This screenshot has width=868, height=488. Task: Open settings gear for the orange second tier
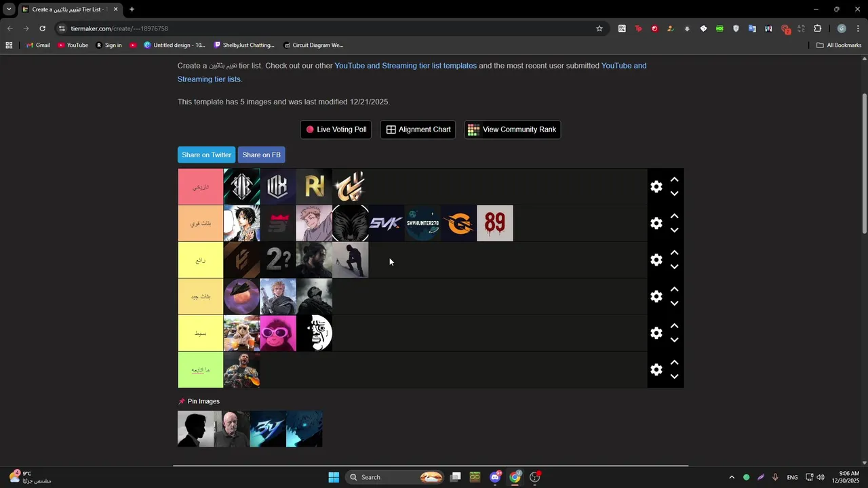[x=656, y=223]
